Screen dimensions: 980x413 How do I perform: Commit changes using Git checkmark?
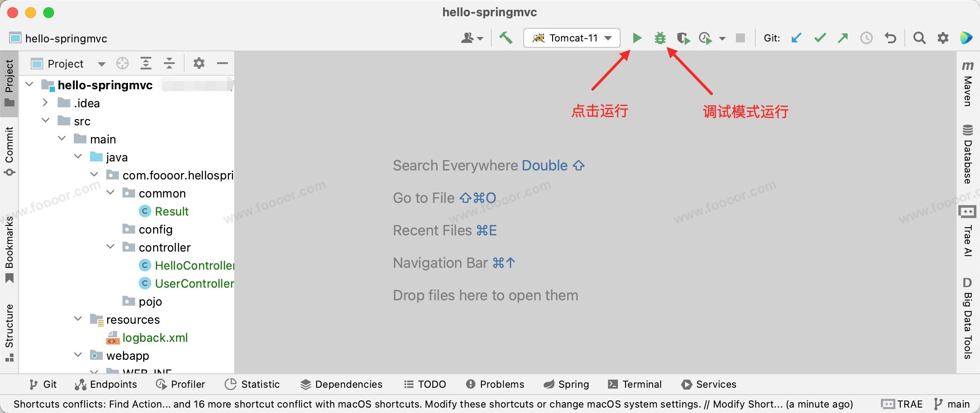(x=820, y=38)
